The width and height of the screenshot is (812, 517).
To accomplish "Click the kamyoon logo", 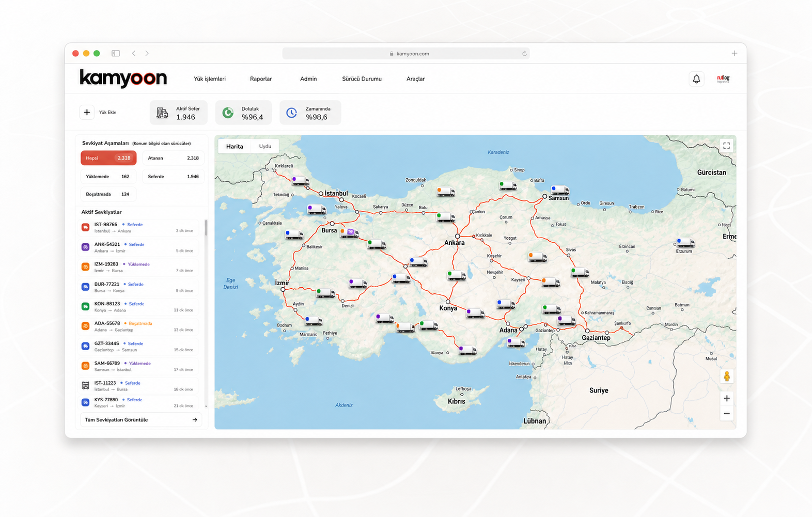I will pyautogui.click(x=123, y=78).
